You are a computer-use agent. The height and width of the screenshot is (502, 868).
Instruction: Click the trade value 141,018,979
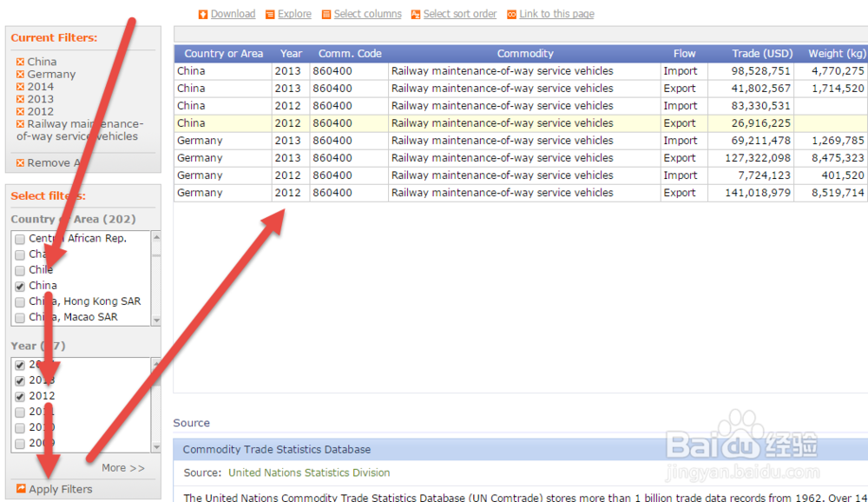coord(758,193)
